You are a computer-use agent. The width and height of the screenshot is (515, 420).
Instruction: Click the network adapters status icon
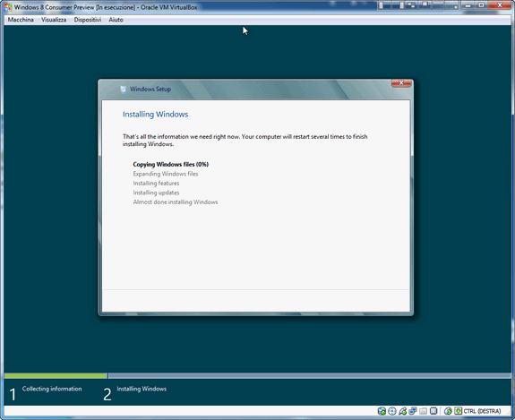coord(413,411)
